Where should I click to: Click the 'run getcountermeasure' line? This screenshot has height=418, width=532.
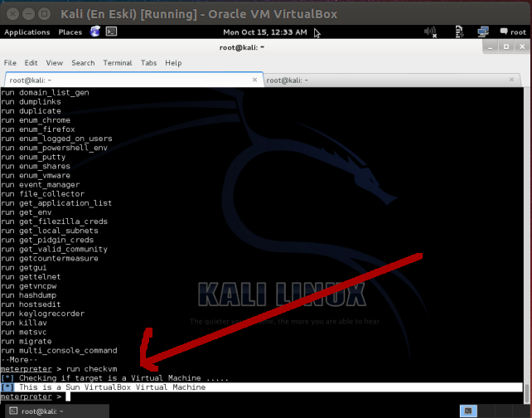(50, 259)
